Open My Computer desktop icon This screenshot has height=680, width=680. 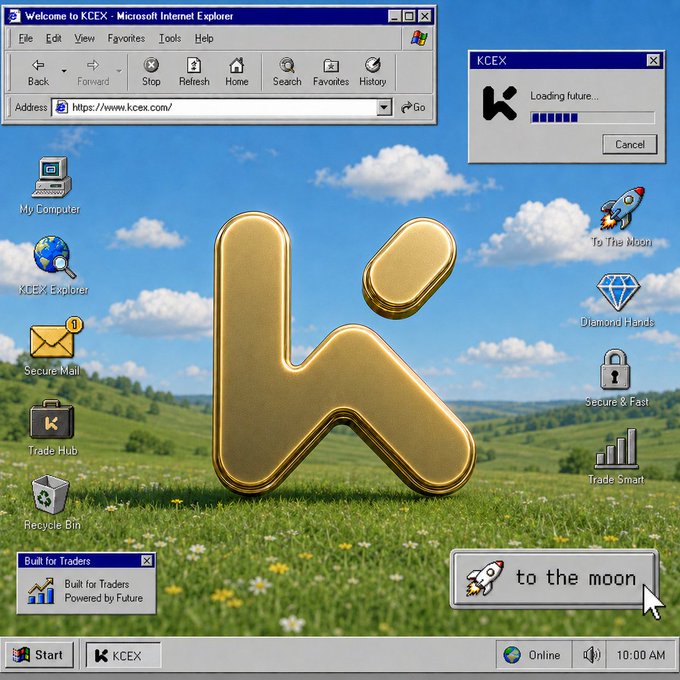tap(51, 177)
